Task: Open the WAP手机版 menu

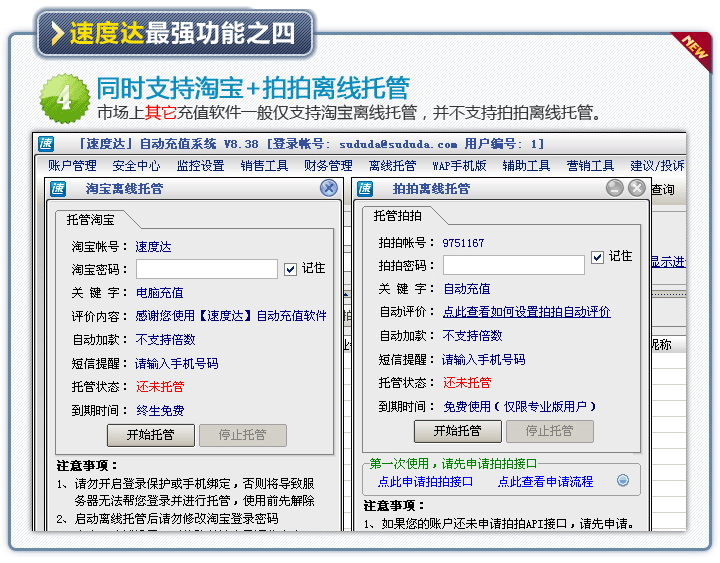Action: click(x=459, y=165)
